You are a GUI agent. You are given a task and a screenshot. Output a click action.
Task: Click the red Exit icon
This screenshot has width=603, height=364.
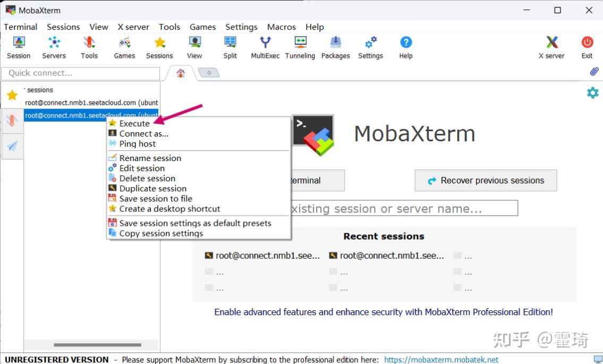[x=587, y=47]
